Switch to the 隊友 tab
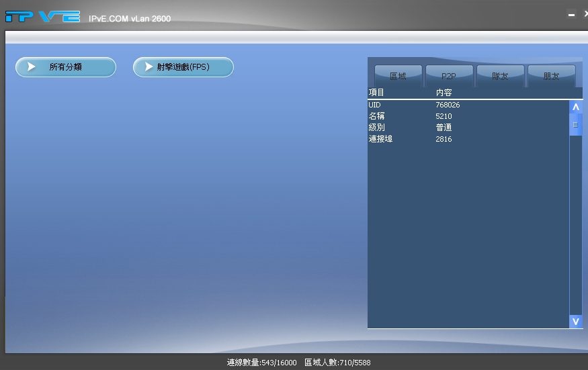Screen dimensions: 588x370 pos(500,76)
